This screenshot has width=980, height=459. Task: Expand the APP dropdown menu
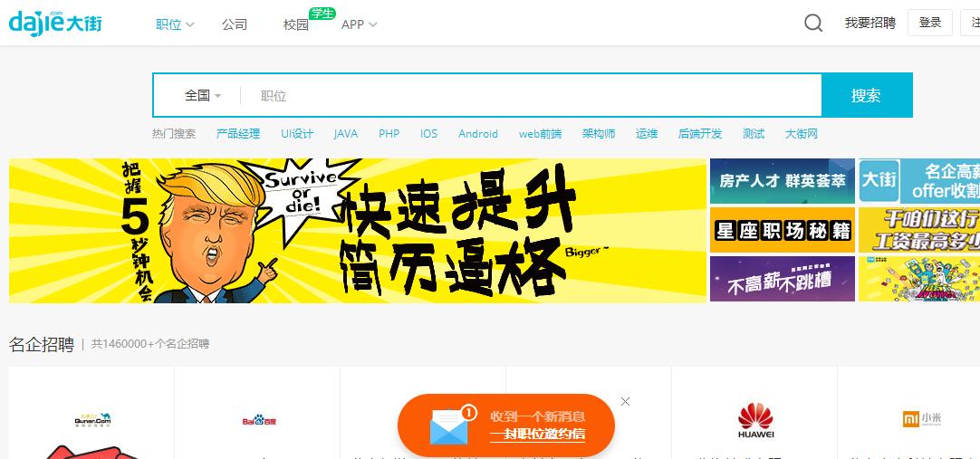pyautogui.click(x=359, y=24)
